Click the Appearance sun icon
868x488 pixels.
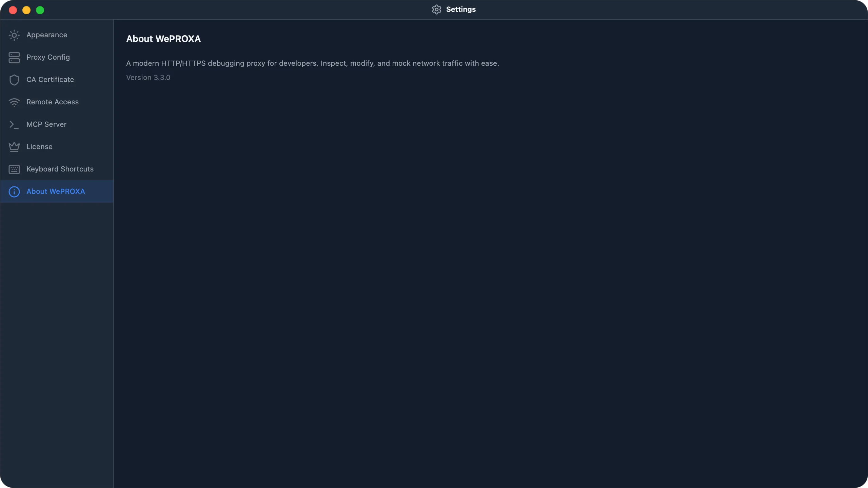pos(14,35)
